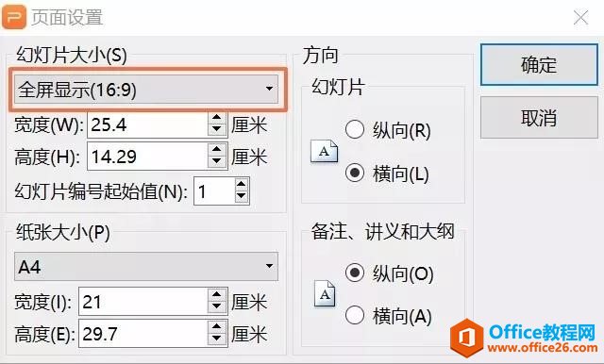Click the slide orientation page icon
The width and height of the screenshot is (604, 364).
[325, 151]
